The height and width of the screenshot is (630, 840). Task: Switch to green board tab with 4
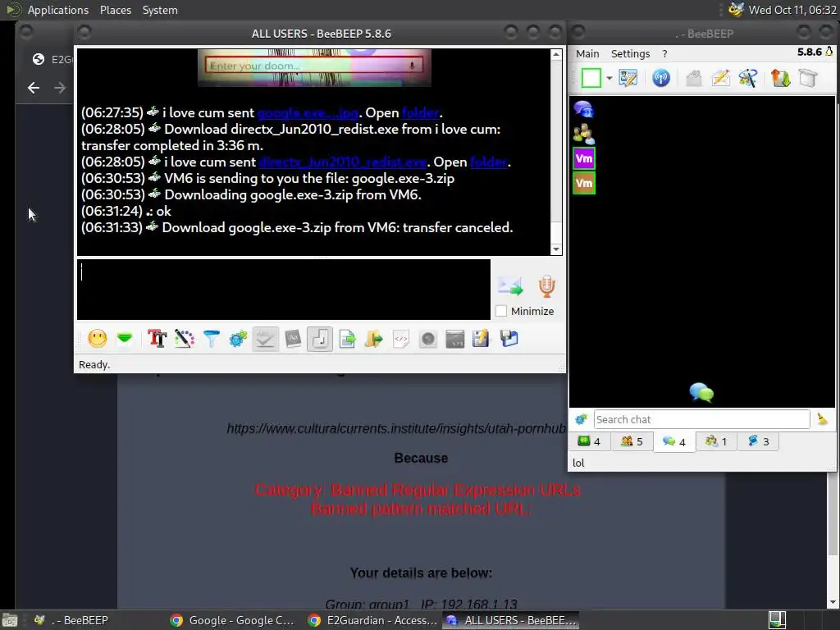pos(589,441)
